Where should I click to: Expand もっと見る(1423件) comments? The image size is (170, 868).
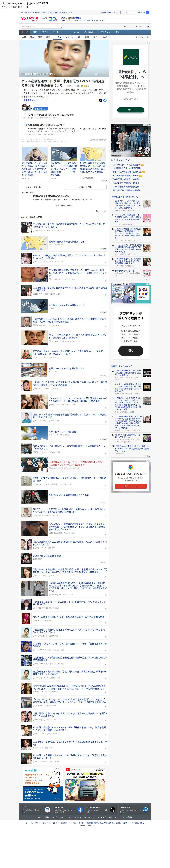pyautogui.click(x=64, y=205)
